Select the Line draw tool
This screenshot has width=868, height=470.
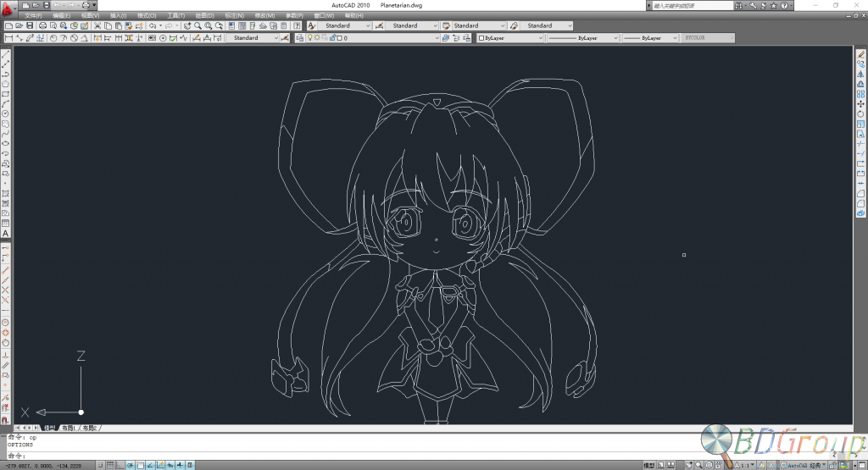(6, 53)
